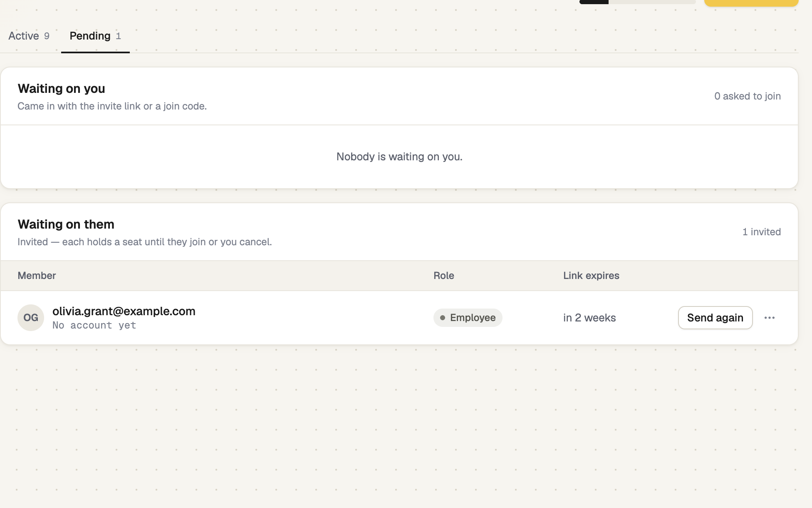Click the 'No account yet' text

pos(94,325)
